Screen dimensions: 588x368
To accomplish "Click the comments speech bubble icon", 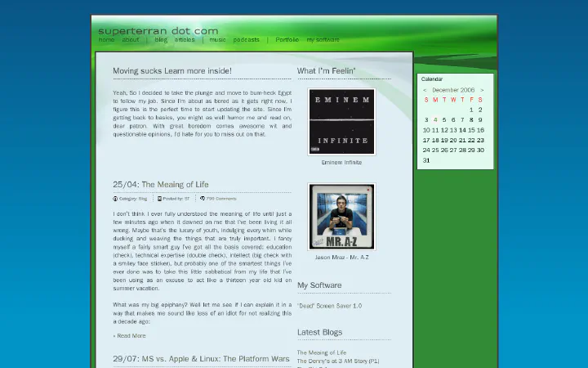I will point(203,198).
